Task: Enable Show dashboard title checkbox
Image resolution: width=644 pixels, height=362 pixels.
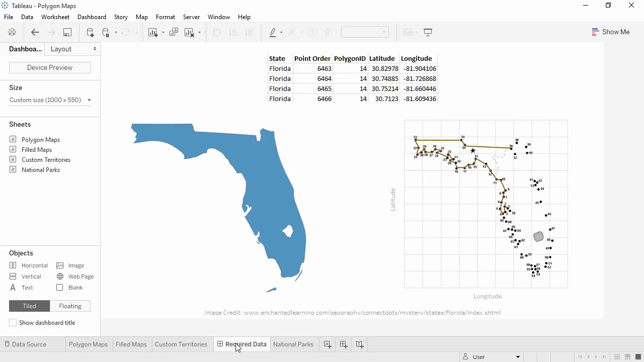Action: [x=13, y=323]
